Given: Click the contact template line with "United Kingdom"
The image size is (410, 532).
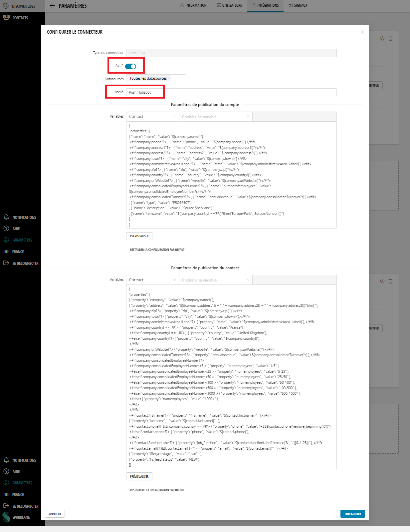Looking at the screenshot, I should (x=198, y=333).
